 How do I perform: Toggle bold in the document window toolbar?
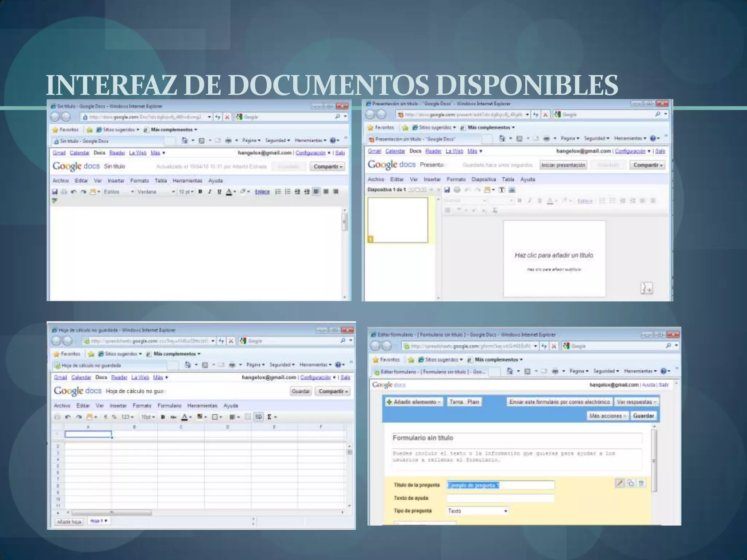pyautogui.click(x=200, y=192)
